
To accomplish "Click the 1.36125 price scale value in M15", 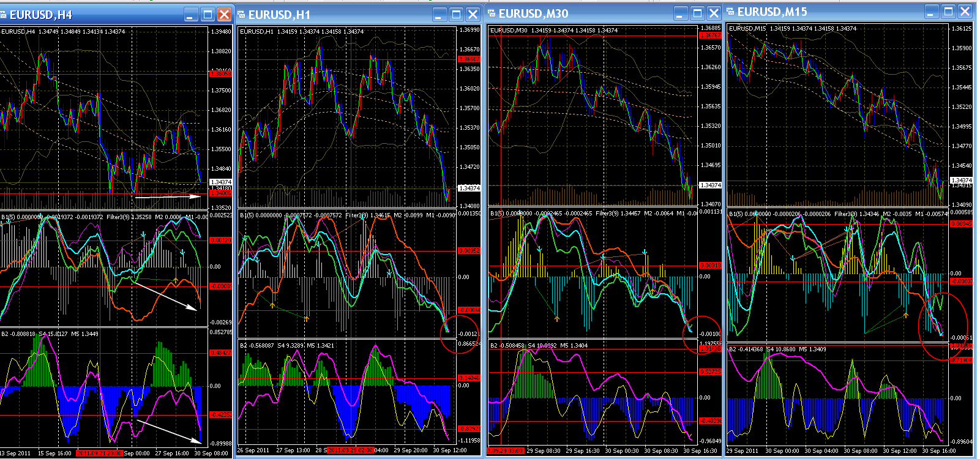I will click(x=962, y=29).
